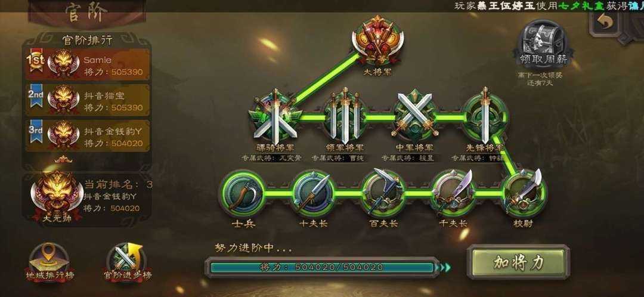This screenshot has width=644, height=297.
Task: Choose the 千夫长 blade rank icon
Action: 454,193
